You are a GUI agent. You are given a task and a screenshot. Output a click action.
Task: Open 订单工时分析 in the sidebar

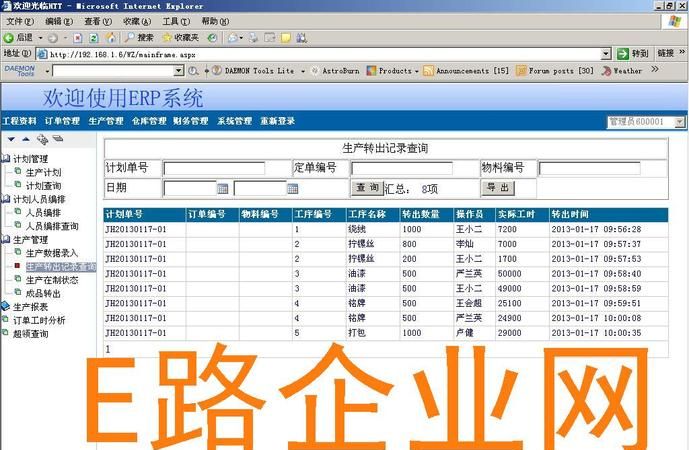[39, 320]
